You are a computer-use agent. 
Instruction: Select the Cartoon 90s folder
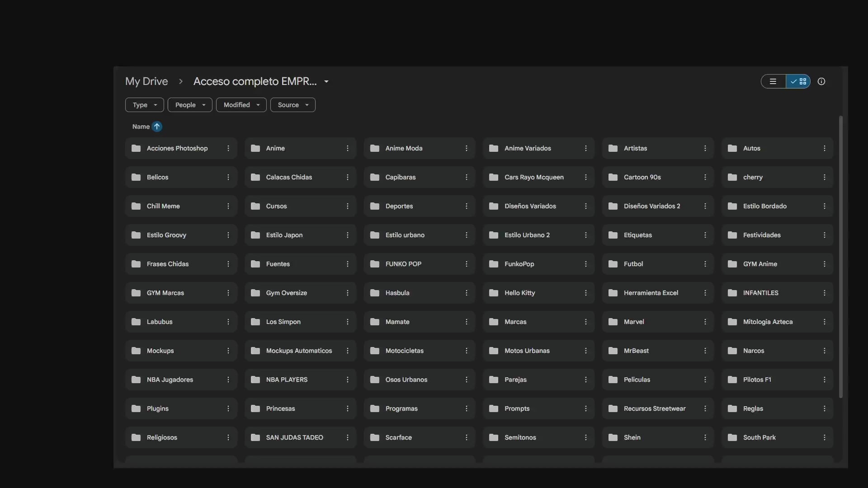click(x=658, y=177)
